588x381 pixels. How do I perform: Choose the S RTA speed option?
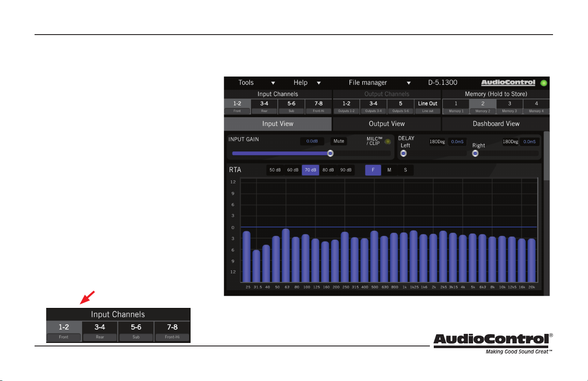405,170
